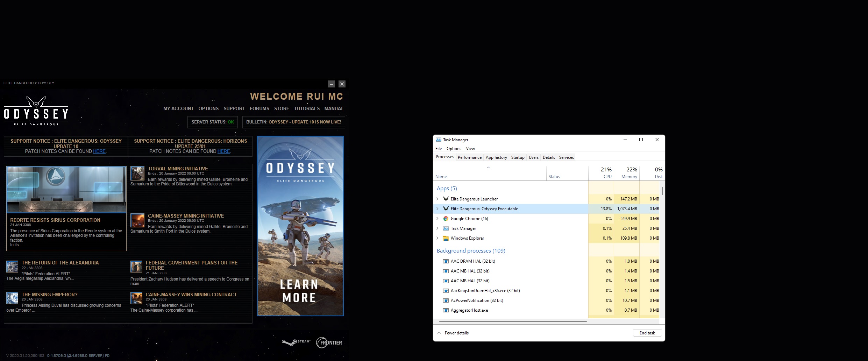Click Task Manager app row icon
This screenshot has width=868, height=361.
tap(446, 228)
